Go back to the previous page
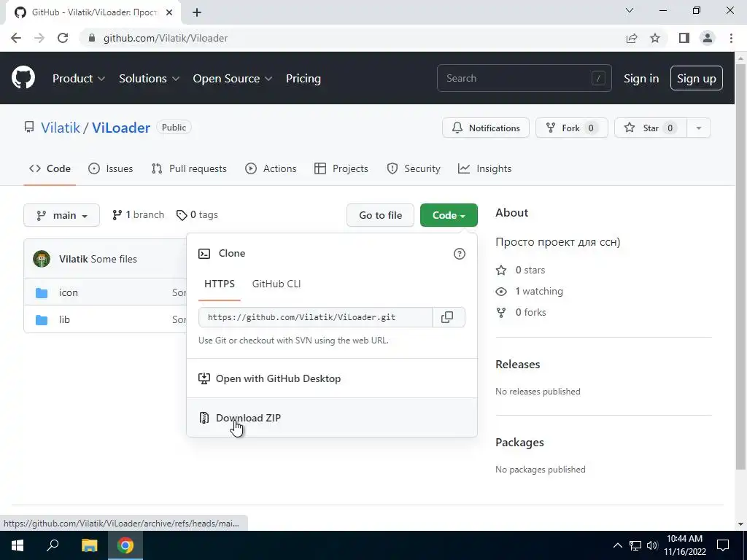Screen dimensions: 747x560 tap(16, 38)
